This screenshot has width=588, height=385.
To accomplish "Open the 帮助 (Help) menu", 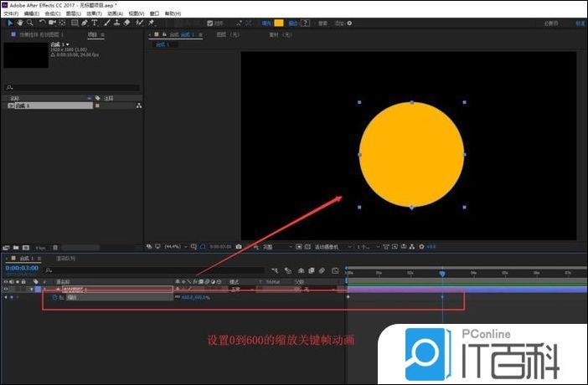I will 173,14.
